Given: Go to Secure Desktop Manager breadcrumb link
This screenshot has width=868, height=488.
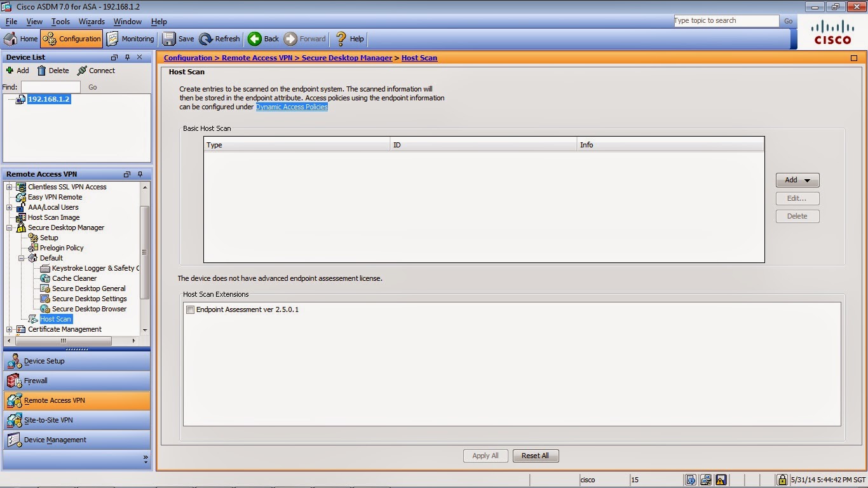Looking at the screenshot, I should tap(347, 58).
